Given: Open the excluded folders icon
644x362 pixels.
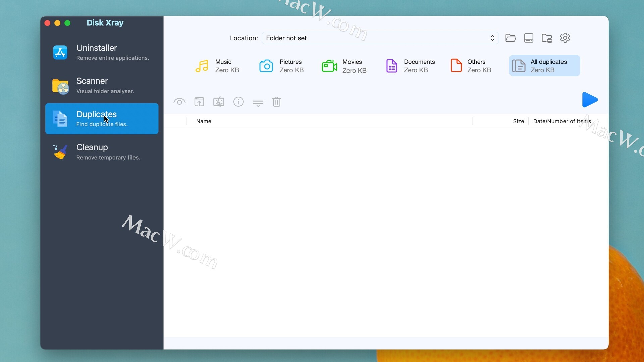Looking at the screenshot, I should click(x=547, y=38).
